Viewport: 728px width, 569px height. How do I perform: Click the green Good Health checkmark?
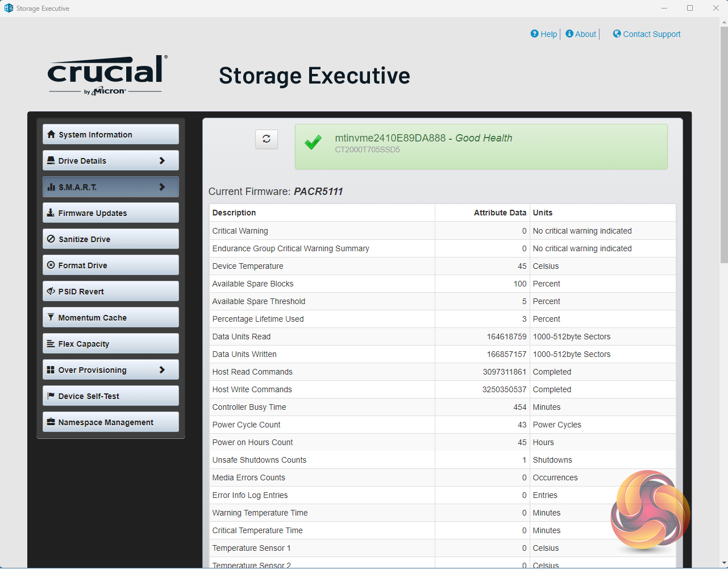313,142
